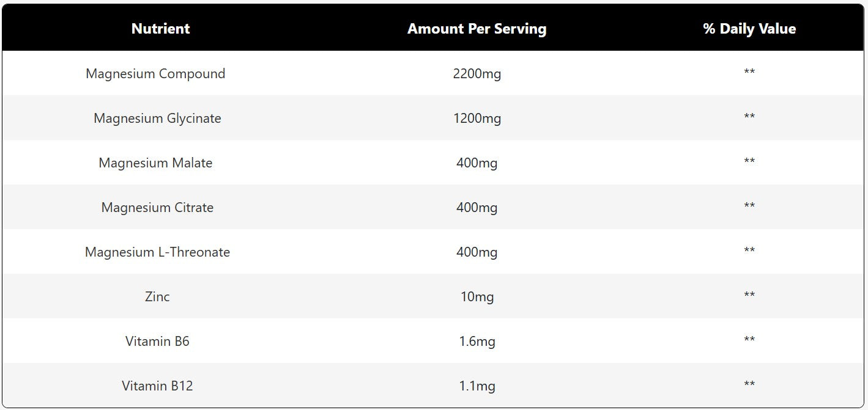This screenshot has width=868, height=410.
Task: Click the daily value asterisks for Zinc
Action: point(749,295)
